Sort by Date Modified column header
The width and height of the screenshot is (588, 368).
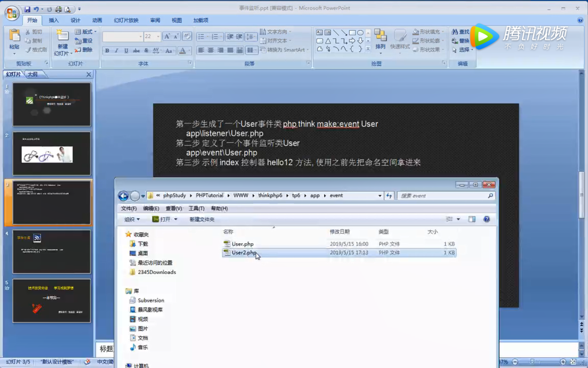[339, 232]
